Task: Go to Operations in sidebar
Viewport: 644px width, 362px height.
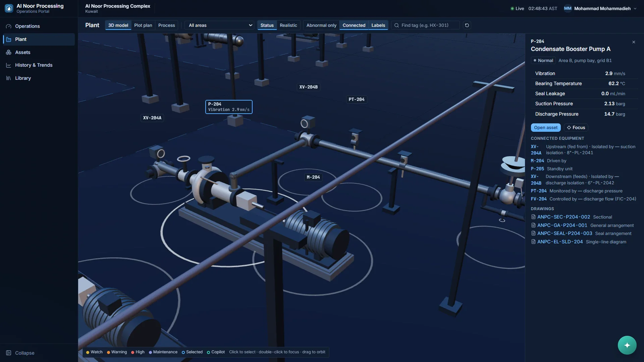Action: [x=39, y=26]
